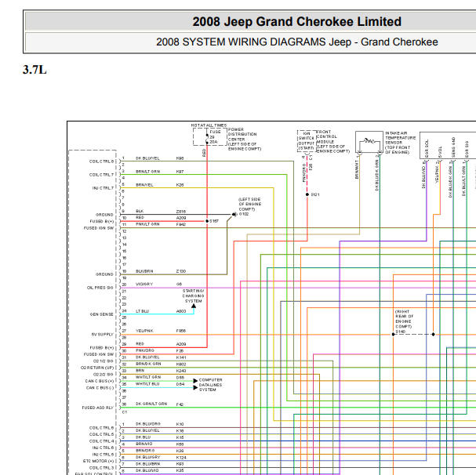This screenshot has height=475, width=476.
Task: Click the EGR SOL connector label
Action: [x=427, y=148]
